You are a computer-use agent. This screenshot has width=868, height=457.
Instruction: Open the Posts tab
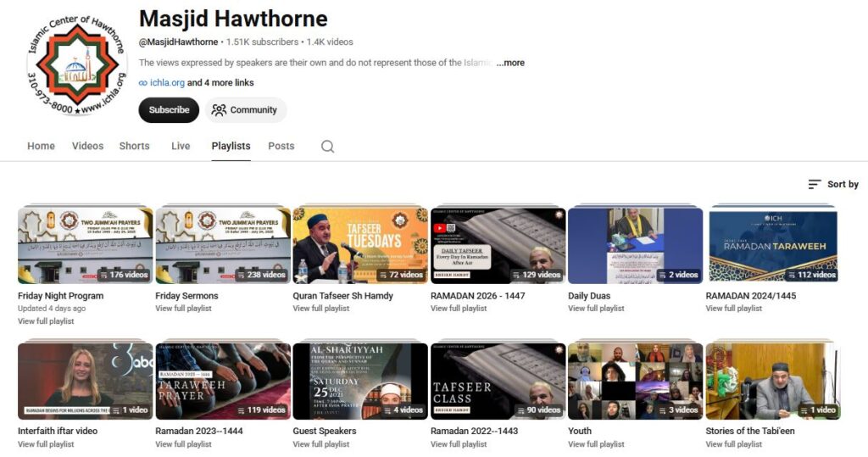tap(281, 146)
